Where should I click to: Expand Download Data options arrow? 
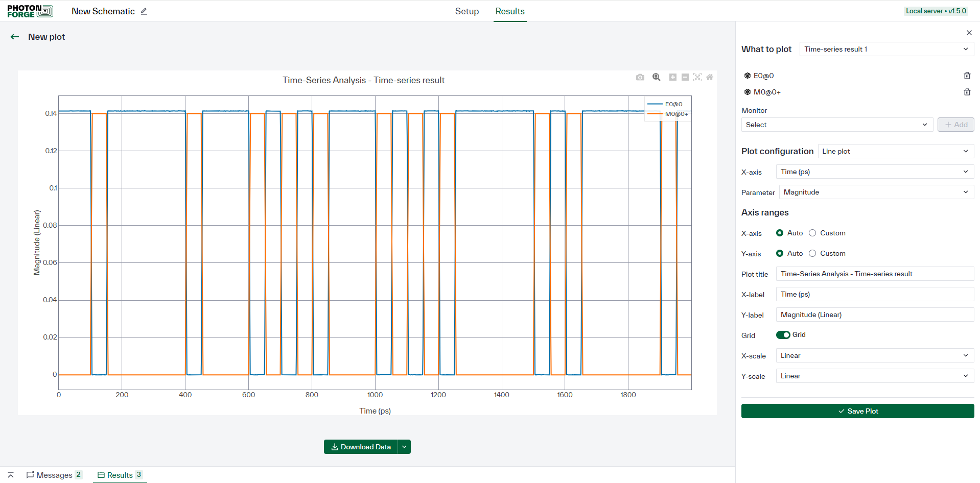tap(404, 447)
